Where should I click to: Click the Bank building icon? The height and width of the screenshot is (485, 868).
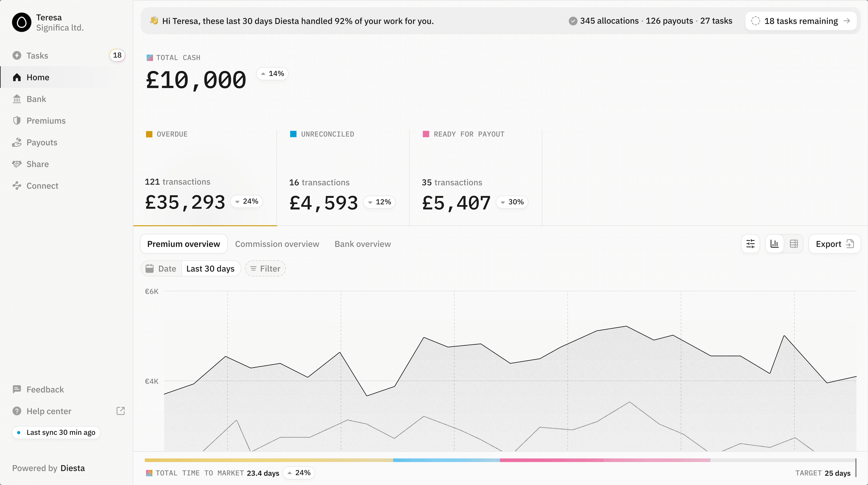[x=17, y=99]
